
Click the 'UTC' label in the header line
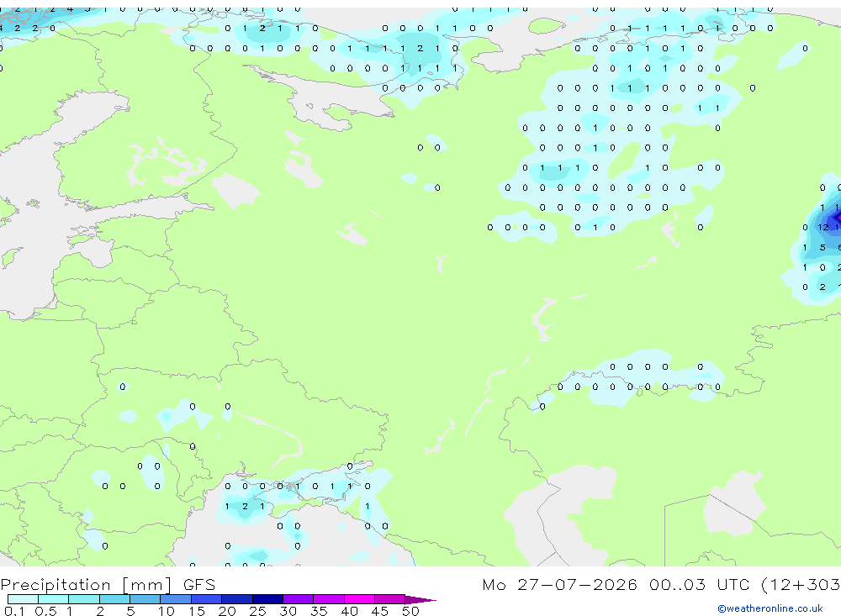(733, 584)
